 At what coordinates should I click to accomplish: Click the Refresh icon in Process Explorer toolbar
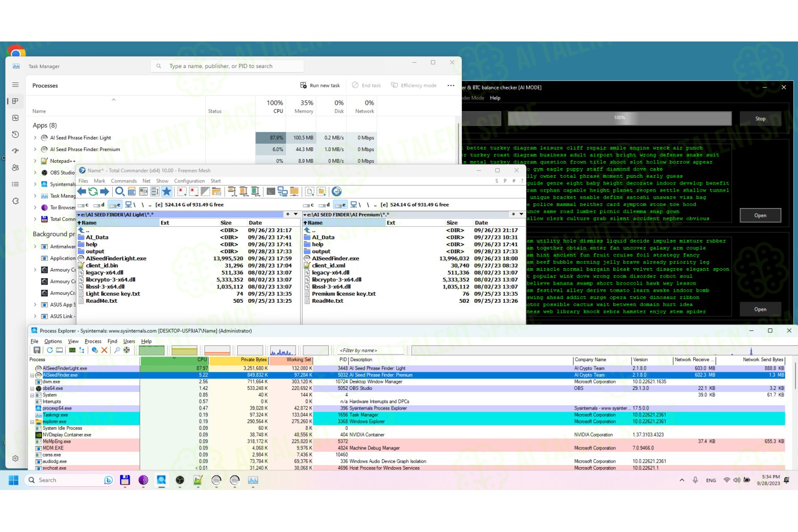(49, 350)
